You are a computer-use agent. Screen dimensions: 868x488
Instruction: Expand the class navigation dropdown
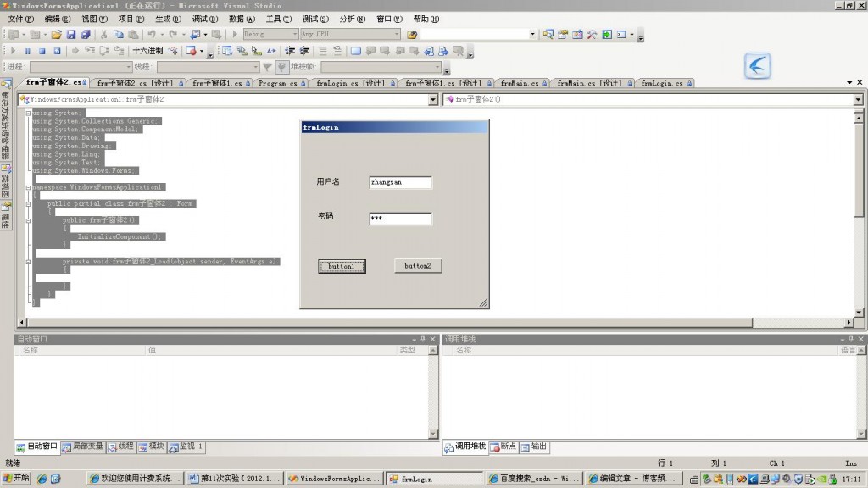433,100
